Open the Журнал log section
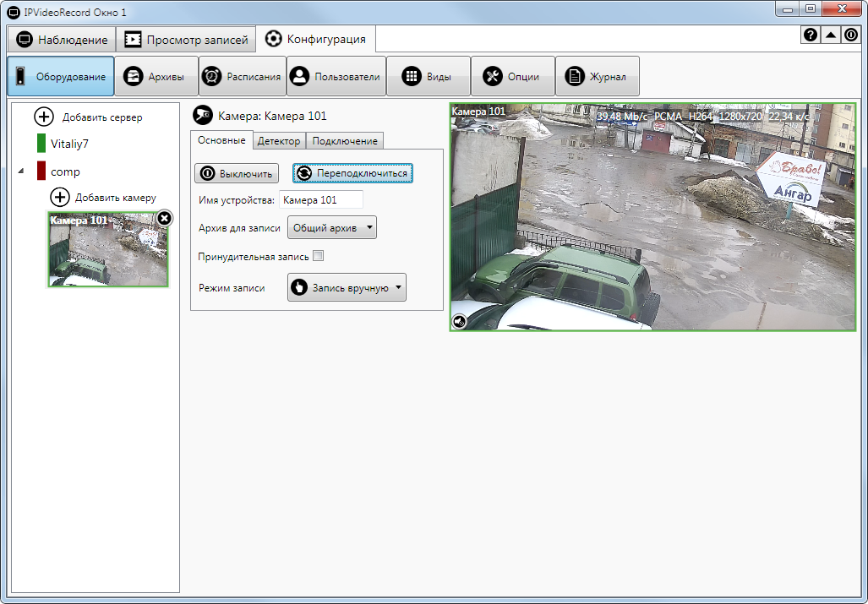 (597, 77)
